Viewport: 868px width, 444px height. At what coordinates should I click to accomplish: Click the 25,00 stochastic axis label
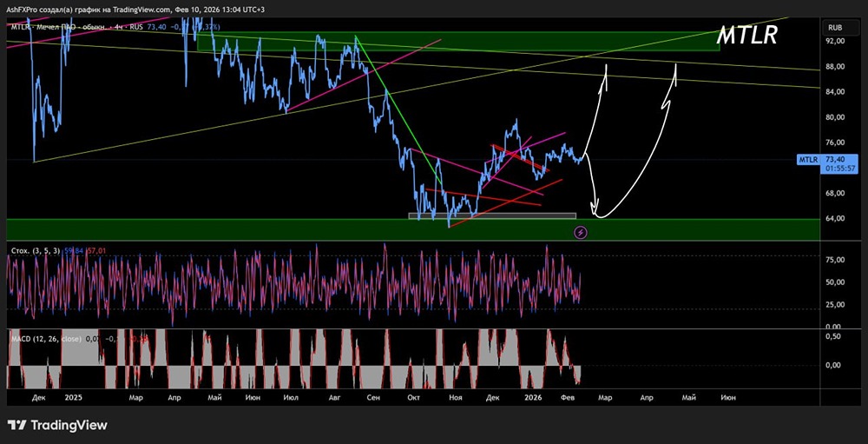[835, 305]
